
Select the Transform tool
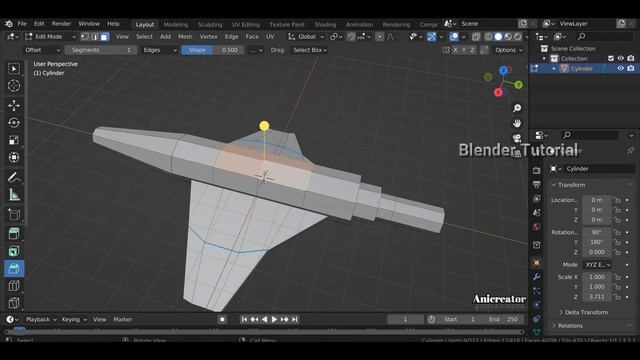(14, 157)
